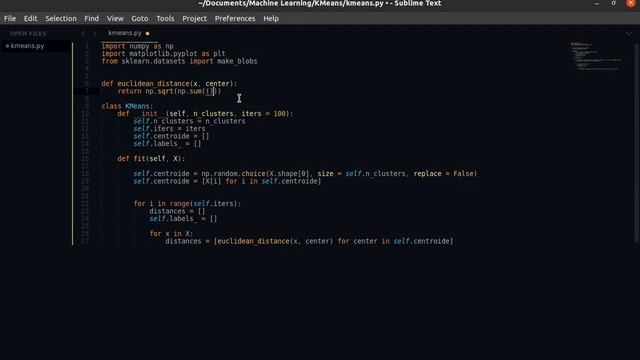Open the File menu
Image resolution: width=640 pixels, height=360 pixels.
pos(10,18)
